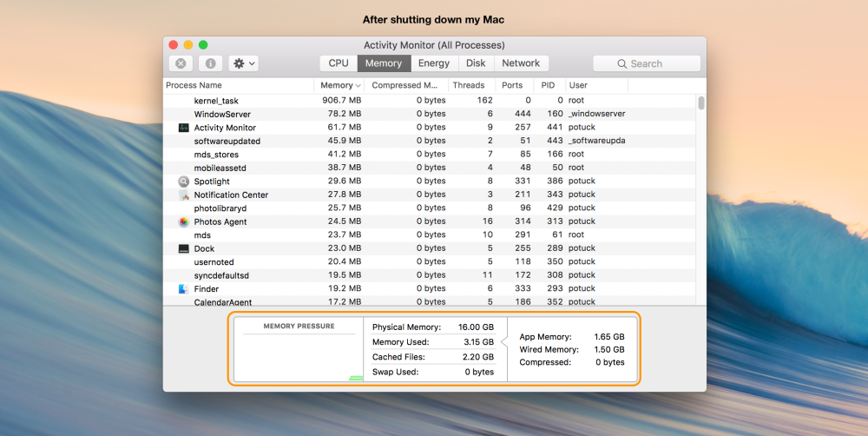The height and width of the screenshot is (436, 868).
Task: Click the quit process (X) toolbar icon
Action: [x=181, y=63]
